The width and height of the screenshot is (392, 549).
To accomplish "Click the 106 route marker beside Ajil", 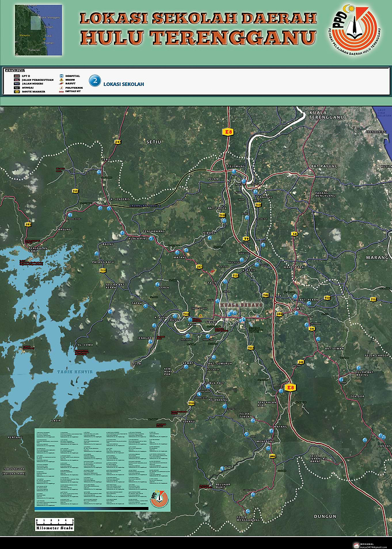I will pyautogui.click(x=279, y=314).
